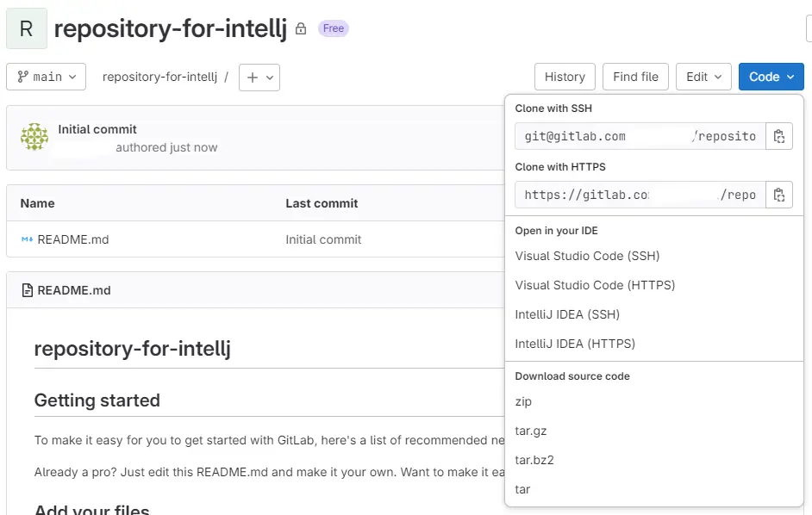Click the History button
The image size is (812, 515).
coord(565,77)
